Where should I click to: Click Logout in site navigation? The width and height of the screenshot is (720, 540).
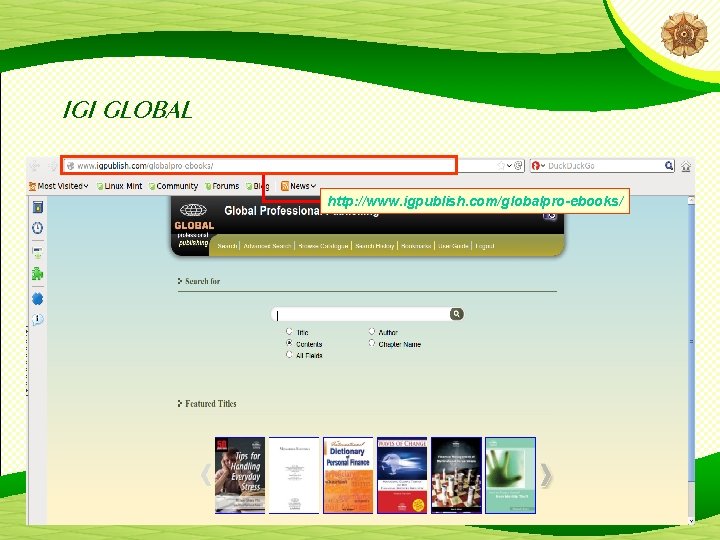485,246
